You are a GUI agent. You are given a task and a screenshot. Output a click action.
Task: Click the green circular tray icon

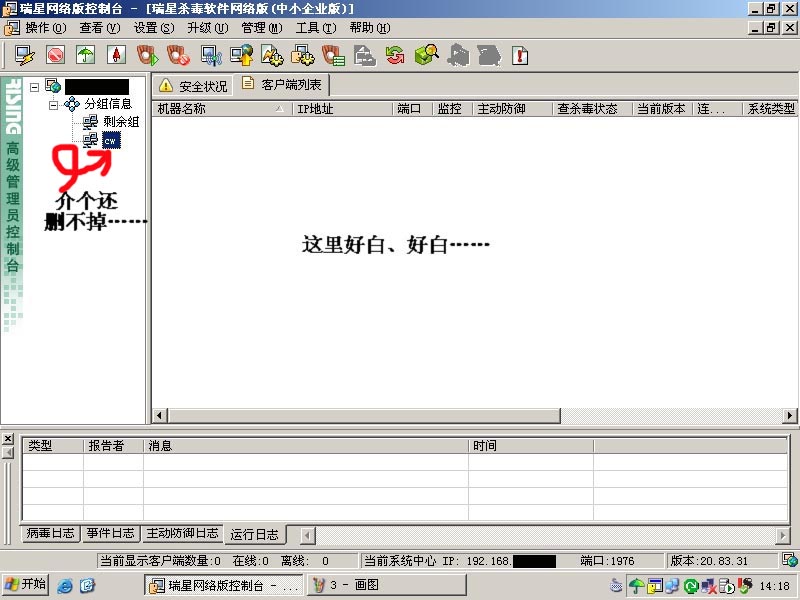[x=690, y=586]
